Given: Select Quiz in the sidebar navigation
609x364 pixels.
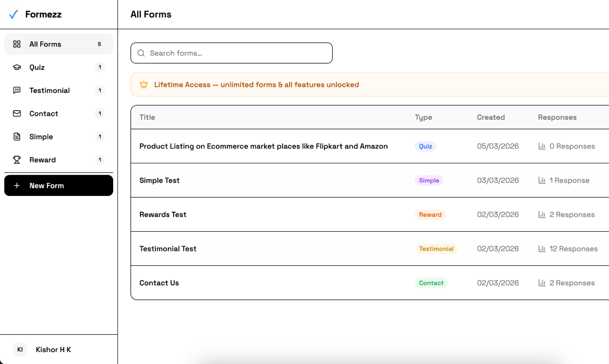Looking at the screenshot, I should (37, 67).
